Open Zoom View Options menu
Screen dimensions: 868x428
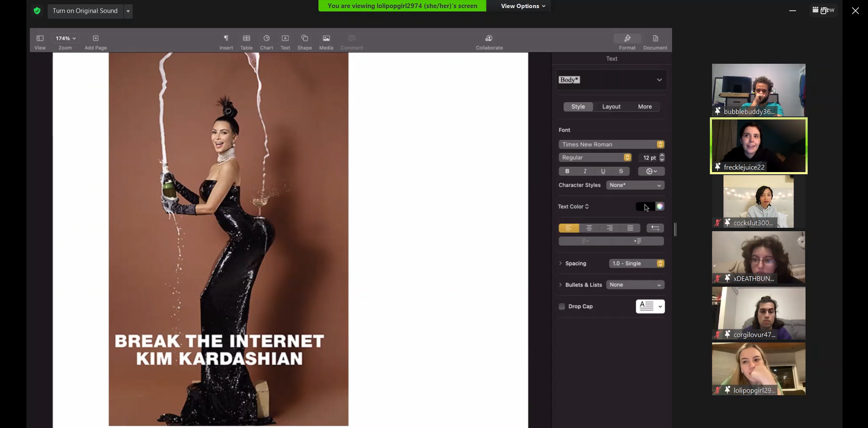(x=523, y=6)
